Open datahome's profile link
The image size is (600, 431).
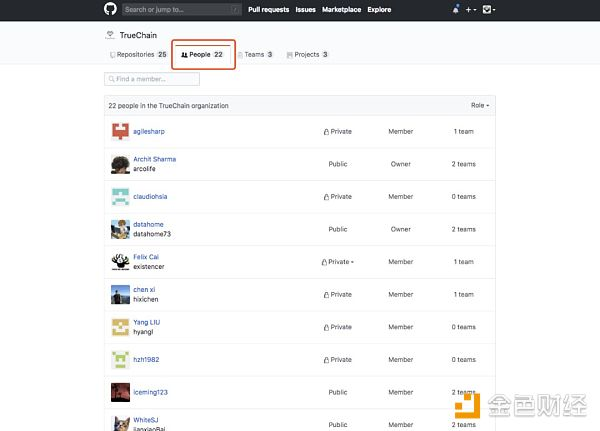(x=148, y=224)
